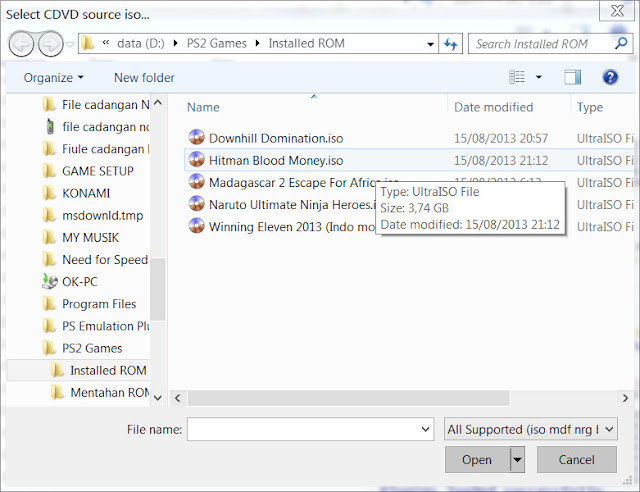The image size is (640, 492).
Task: Open recent locations dropdown beside nav arrows
Action: click(70, 45)
